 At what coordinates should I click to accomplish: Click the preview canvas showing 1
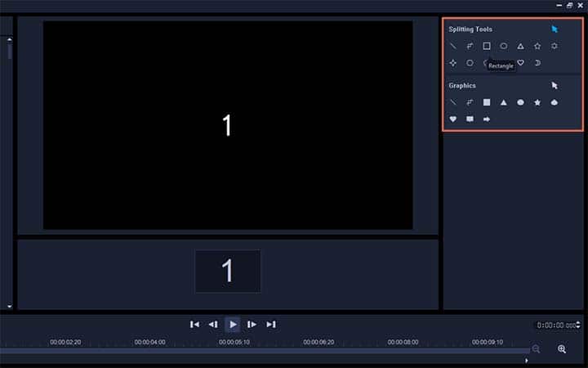[228, 125]
